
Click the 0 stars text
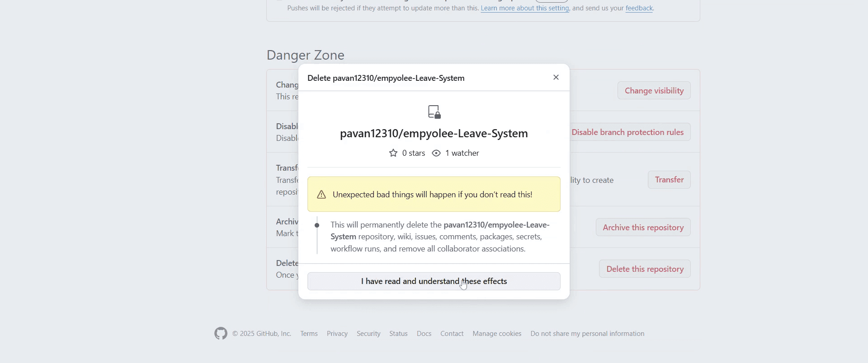pos(414,153)
